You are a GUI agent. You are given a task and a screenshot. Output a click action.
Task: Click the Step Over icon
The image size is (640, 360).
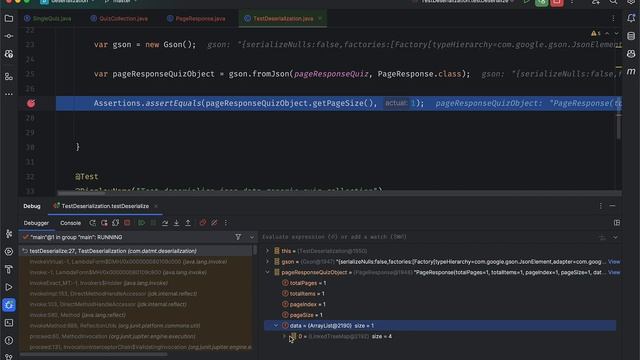pos(165,223)
